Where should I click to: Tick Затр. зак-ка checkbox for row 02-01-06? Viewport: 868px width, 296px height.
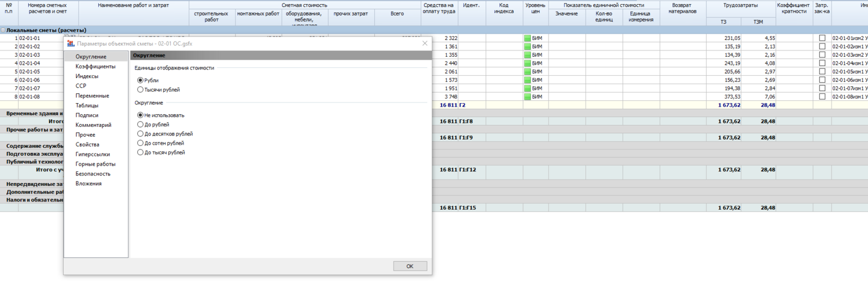822,80
